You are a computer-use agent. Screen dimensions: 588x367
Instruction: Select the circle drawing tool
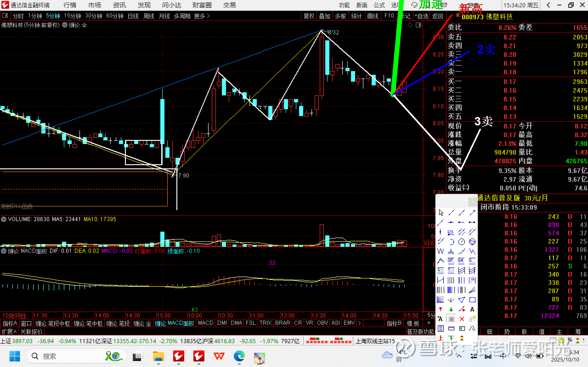point(462,242)
